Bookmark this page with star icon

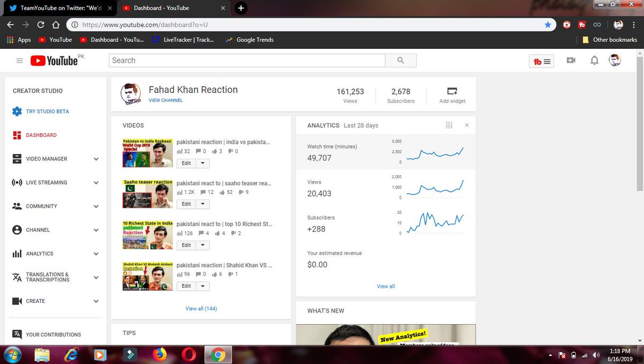pos(547,25)
